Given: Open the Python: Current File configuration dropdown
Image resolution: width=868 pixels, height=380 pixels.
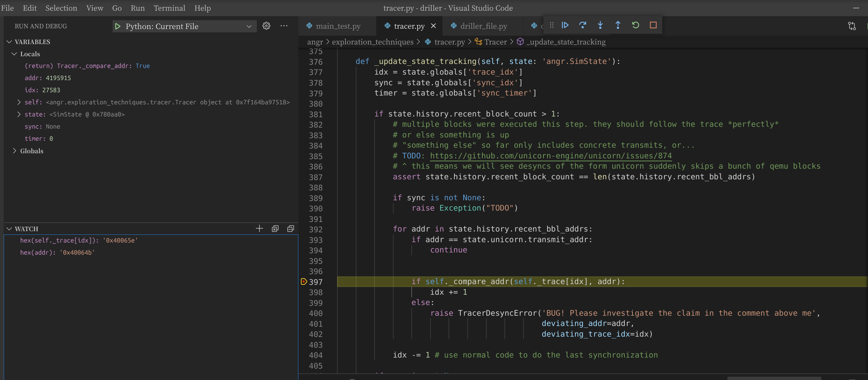Looking at the screenshot, I should [184, 26].
